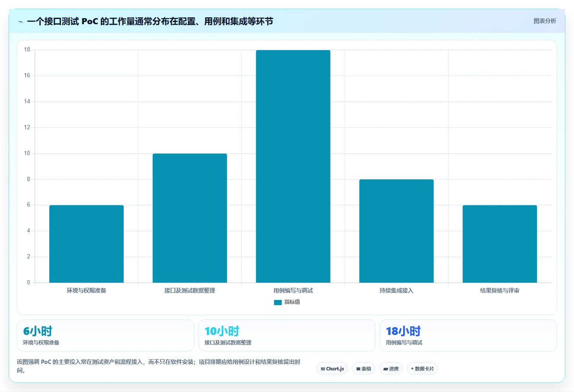Select the 用例编写与调试 bar in the chart

tap(293, 166)
